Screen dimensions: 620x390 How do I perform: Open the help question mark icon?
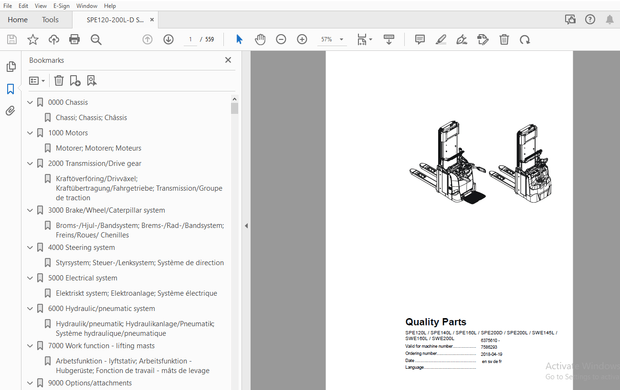point(590,19)
